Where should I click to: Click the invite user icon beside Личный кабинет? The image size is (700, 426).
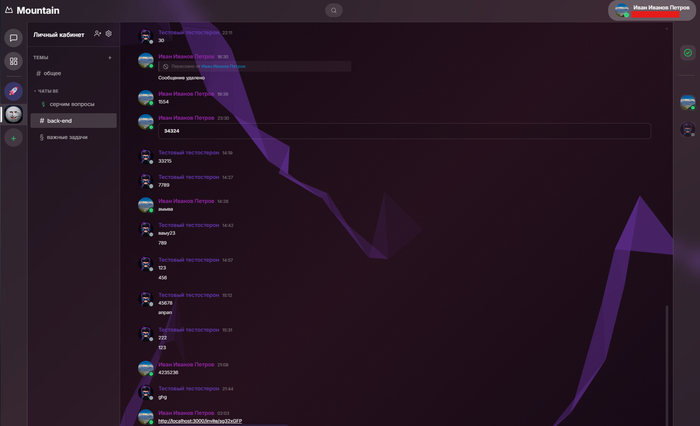pos(97,33)
